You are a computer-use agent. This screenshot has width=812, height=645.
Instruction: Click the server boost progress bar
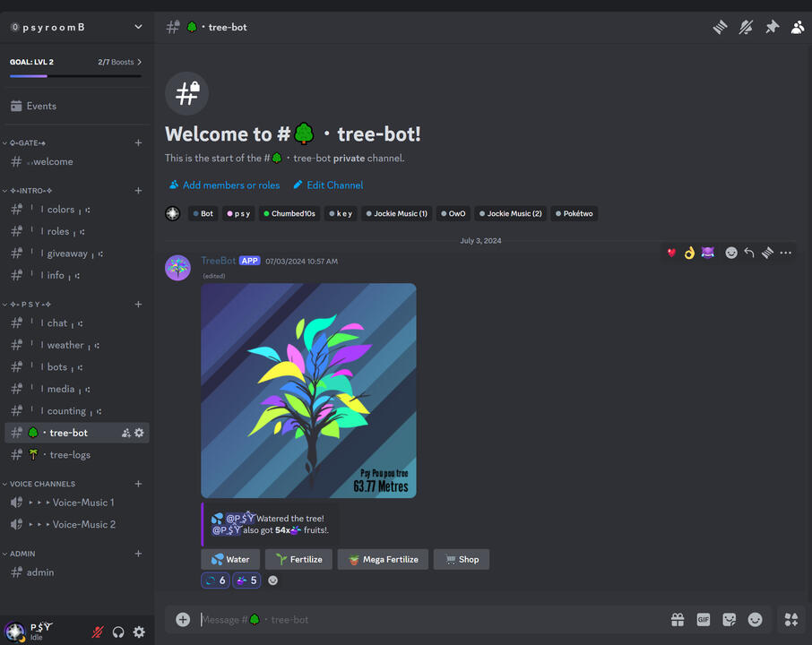point(76,74)
